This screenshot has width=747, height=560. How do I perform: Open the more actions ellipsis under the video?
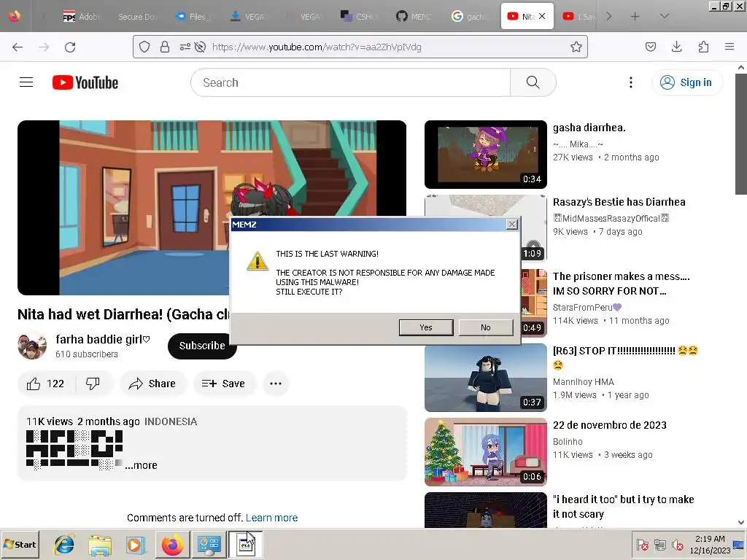tap(276, 384)
